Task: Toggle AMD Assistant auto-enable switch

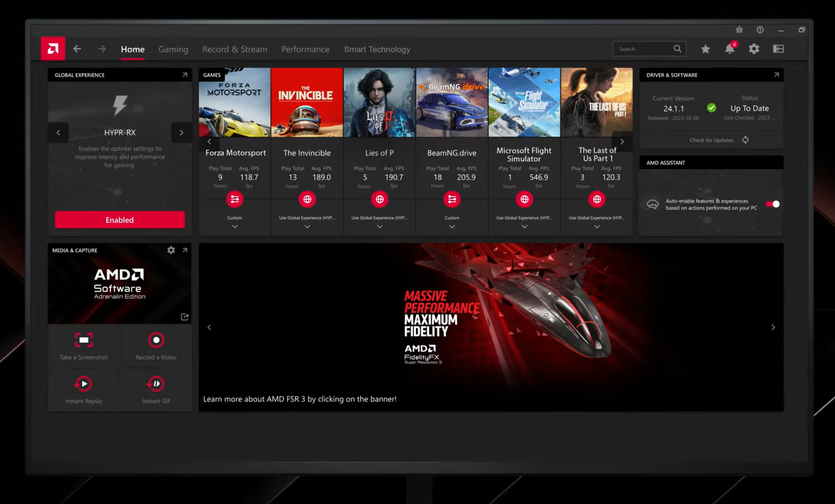Action: pos(773,204)
